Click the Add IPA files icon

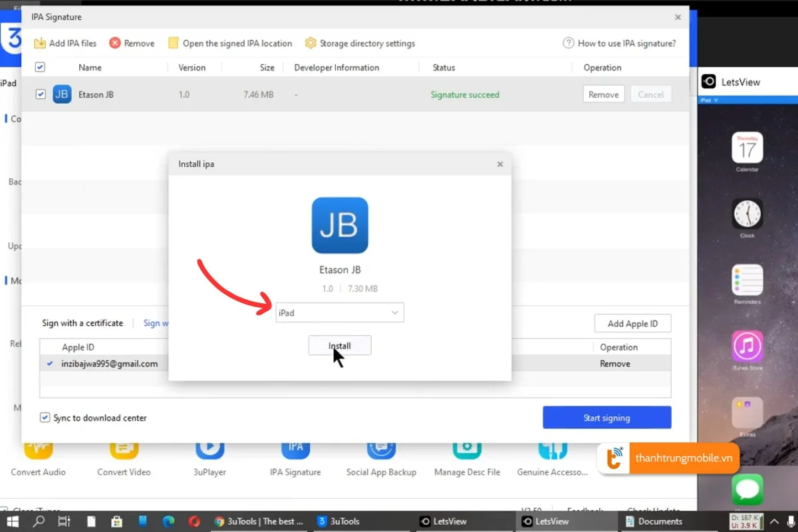click(40, 43)
